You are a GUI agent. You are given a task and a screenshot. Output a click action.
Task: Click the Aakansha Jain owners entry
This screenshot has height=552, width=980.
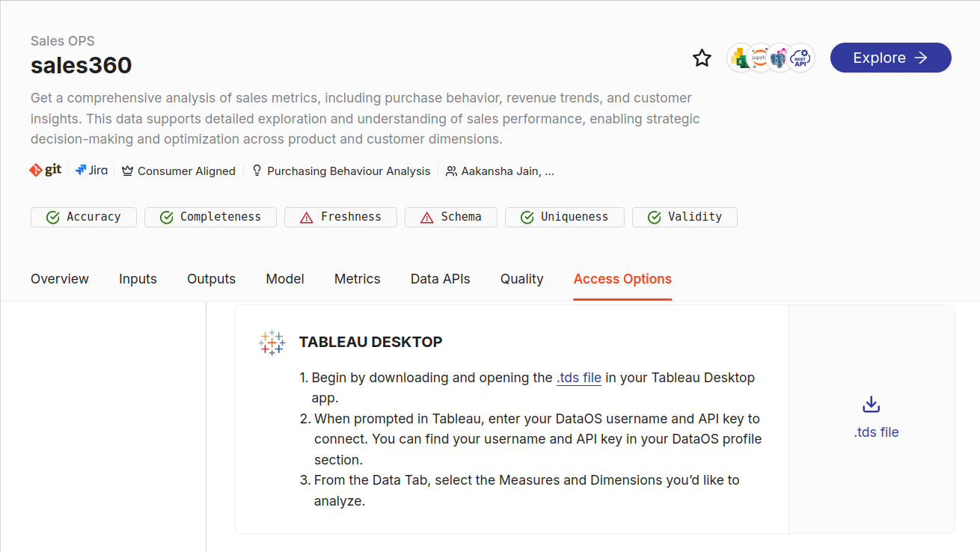pos(500,171)
